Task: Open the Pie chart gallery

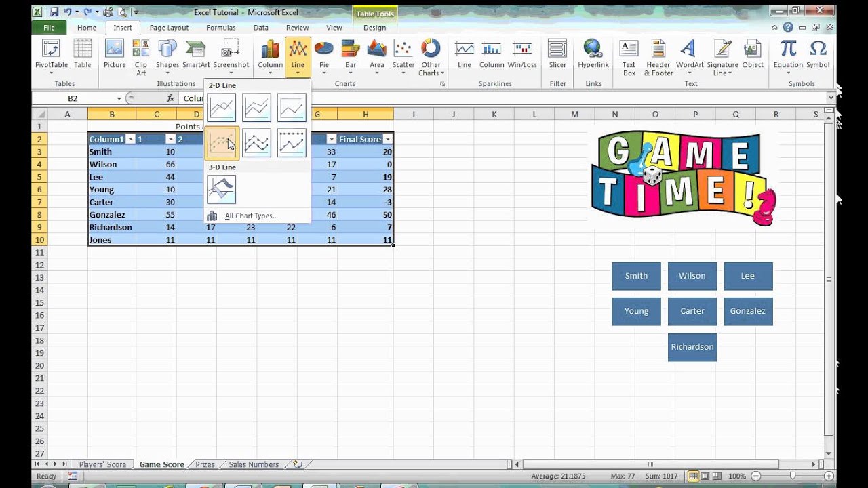Action: (324, 56)
